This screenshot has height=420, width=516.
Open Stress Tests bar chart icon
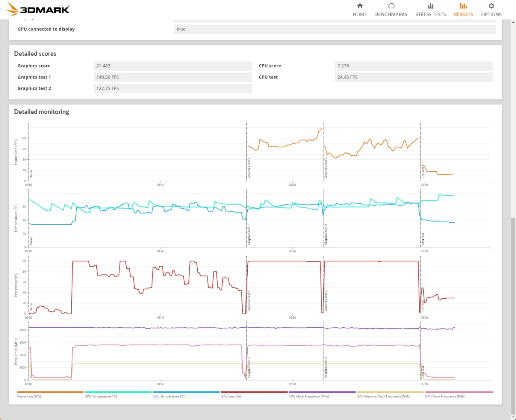point(431,6)
